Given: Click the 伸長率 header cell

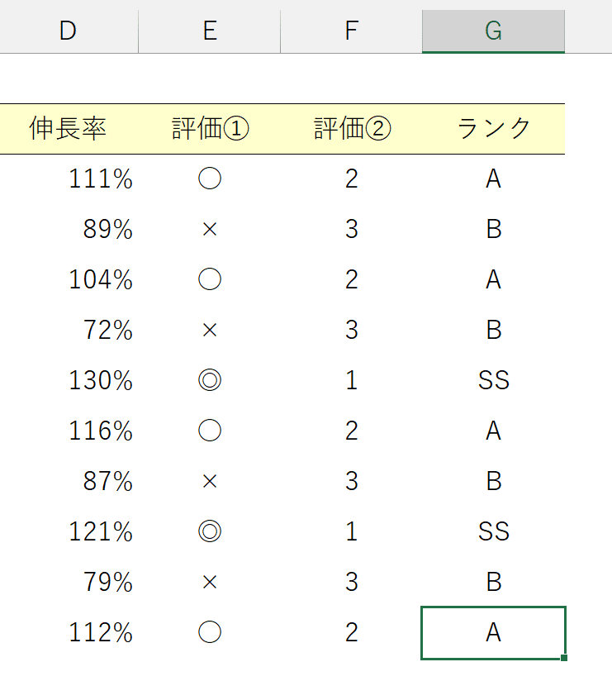Looking at the screenshot, I should pos(69,129).
